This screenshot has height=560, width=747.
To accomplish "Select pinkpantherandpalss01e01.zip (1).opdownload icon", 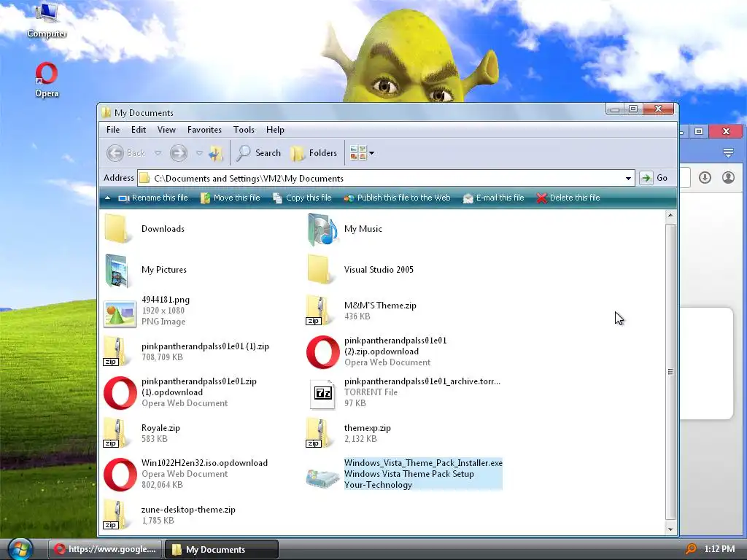I will pos(120,393).
